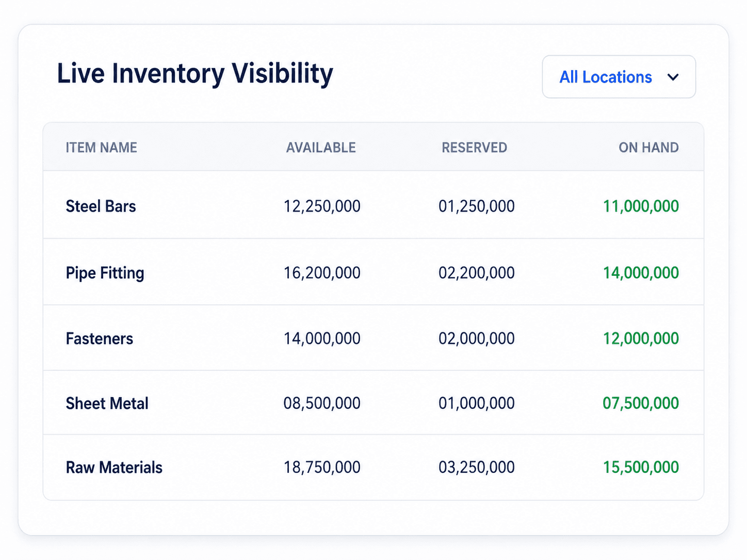Image resolution: width=747 pixels, height=560 pixels.
Task: Click Pipe Fitting on hand value 14,000,000
Action: [x=641, y=273]
